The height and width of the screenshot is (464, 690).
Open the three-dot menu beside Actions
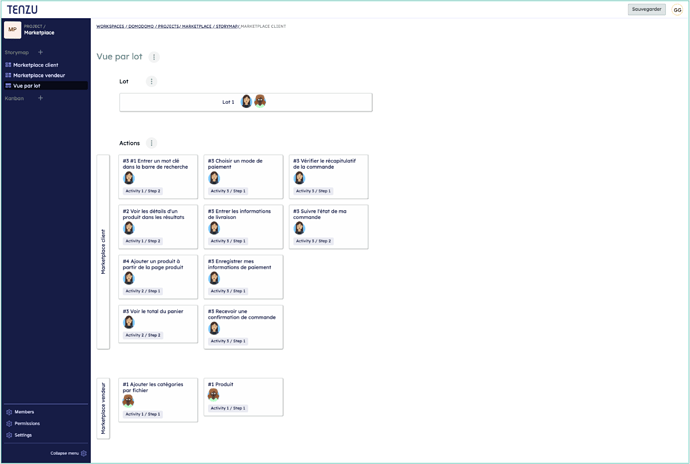click(x=152, y=143)
